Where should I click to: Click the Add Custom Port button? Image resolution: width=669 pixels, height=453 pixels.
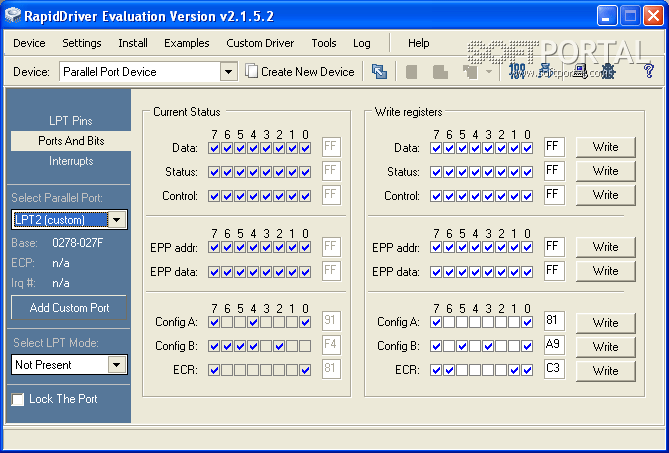click(69, 308)
